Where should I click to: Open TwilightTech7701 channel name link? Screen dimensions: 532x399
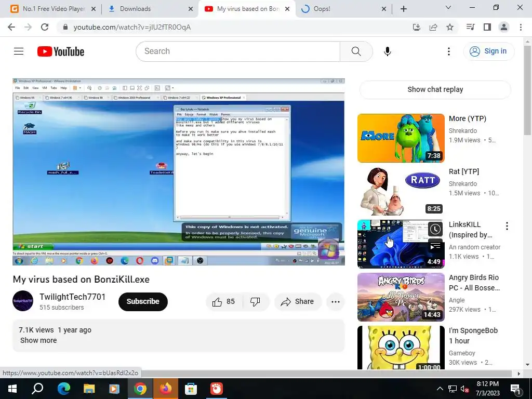pos(72,297)
